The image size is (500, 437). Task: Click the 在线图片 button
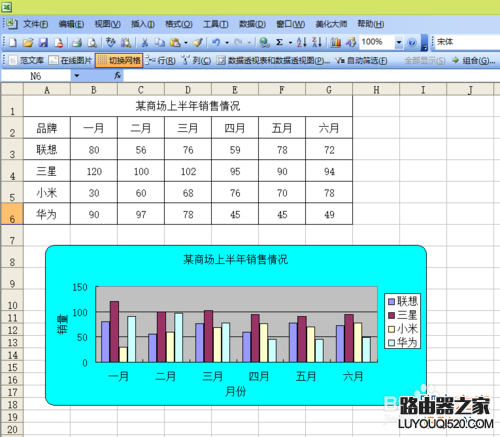(x=70, y=60)
